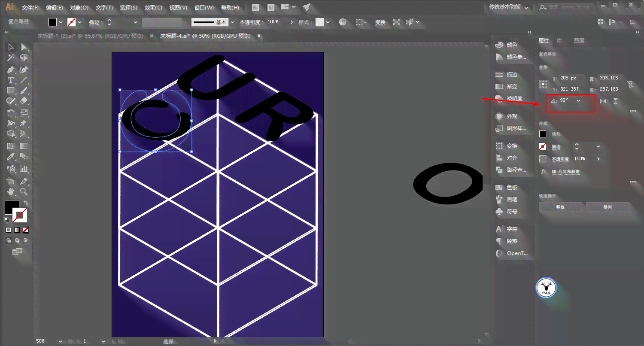This screenshot has height=346, width=644.
Task: Select the Pen tool
Action: click(11, 70)
